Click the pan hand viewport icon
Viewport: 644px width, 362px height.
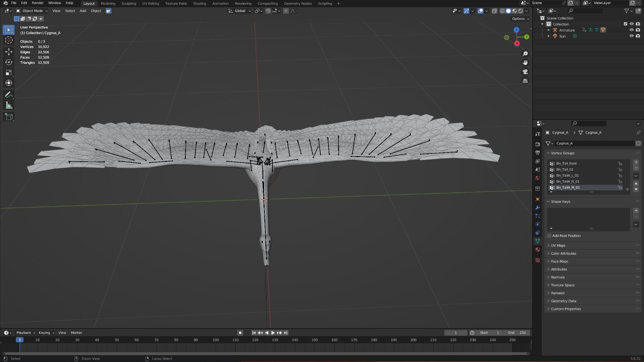click(x=525, y=63)
